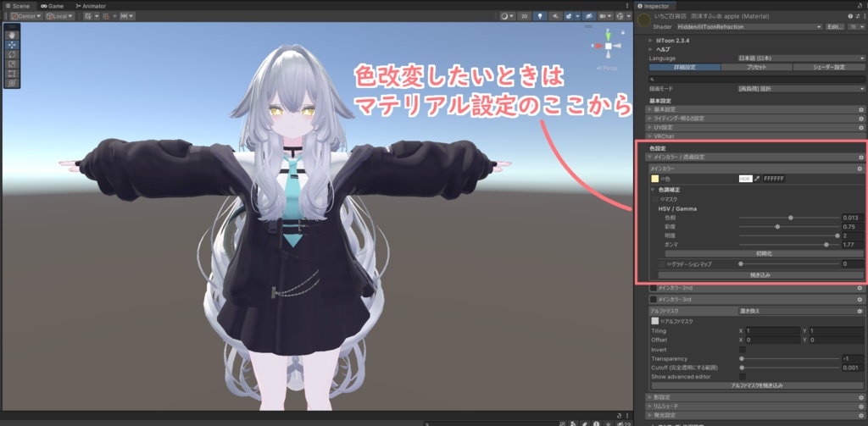This screenshot has height=426, width=868.
Task: Select the Move tool
Action: click(x=12, y=45)
